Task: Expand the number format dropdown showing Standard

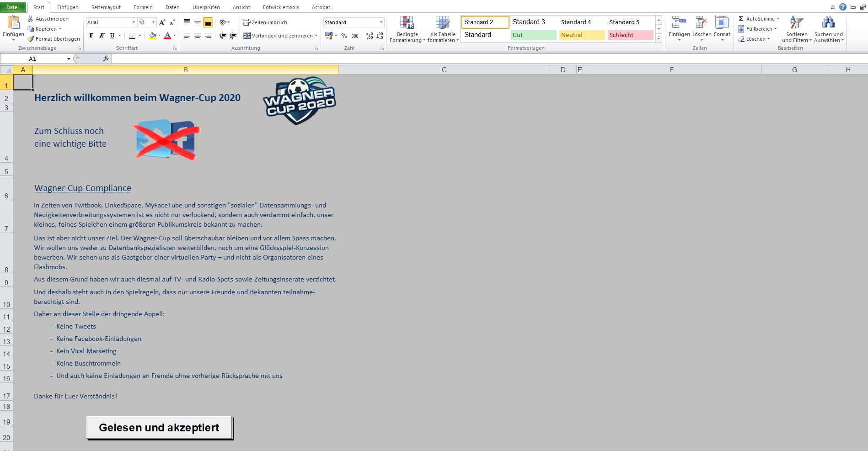Action: [x=381, y=22]
